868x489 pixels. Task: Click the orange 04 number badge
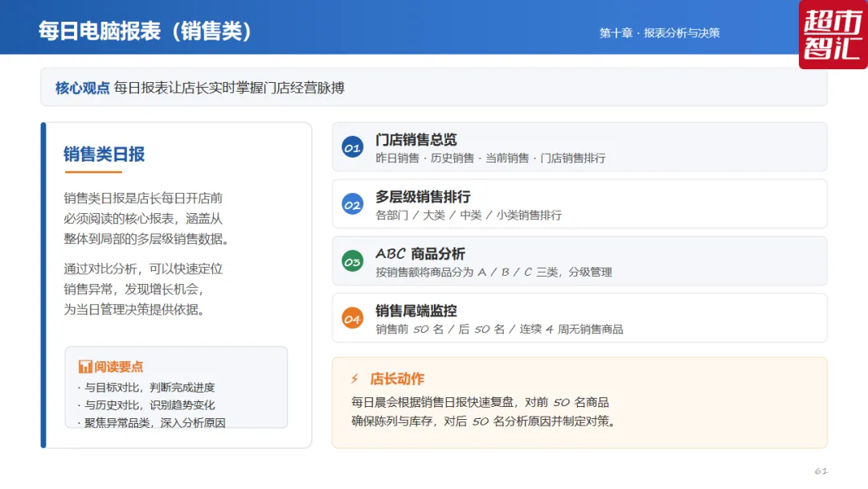tap(352, 318)
